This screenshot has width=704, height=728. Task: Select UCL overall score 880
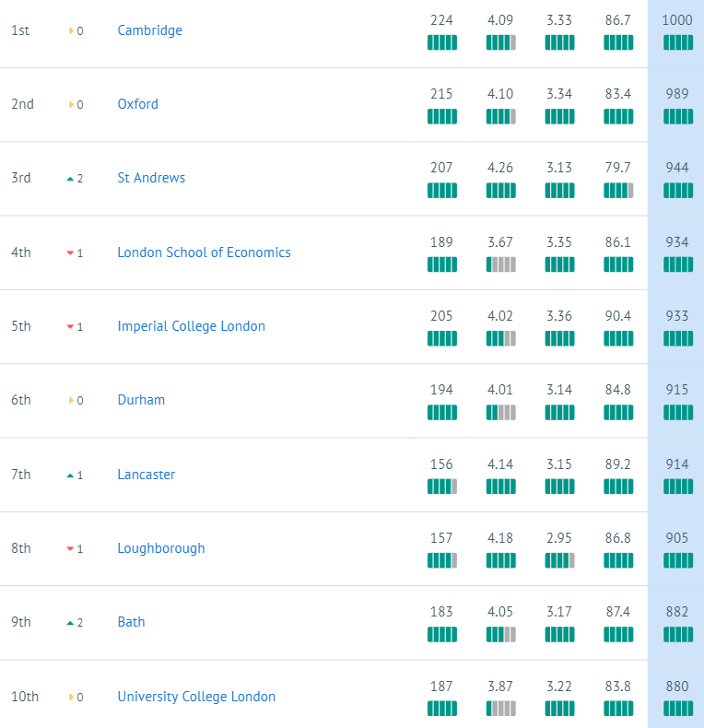[x=677, y=686]
